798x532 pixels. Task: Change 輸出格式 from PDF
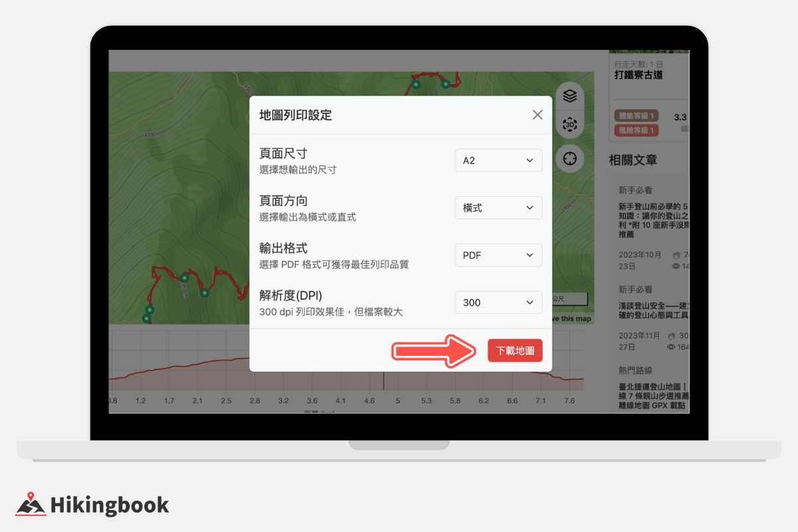pyautogui.click(x=499, y=255)
